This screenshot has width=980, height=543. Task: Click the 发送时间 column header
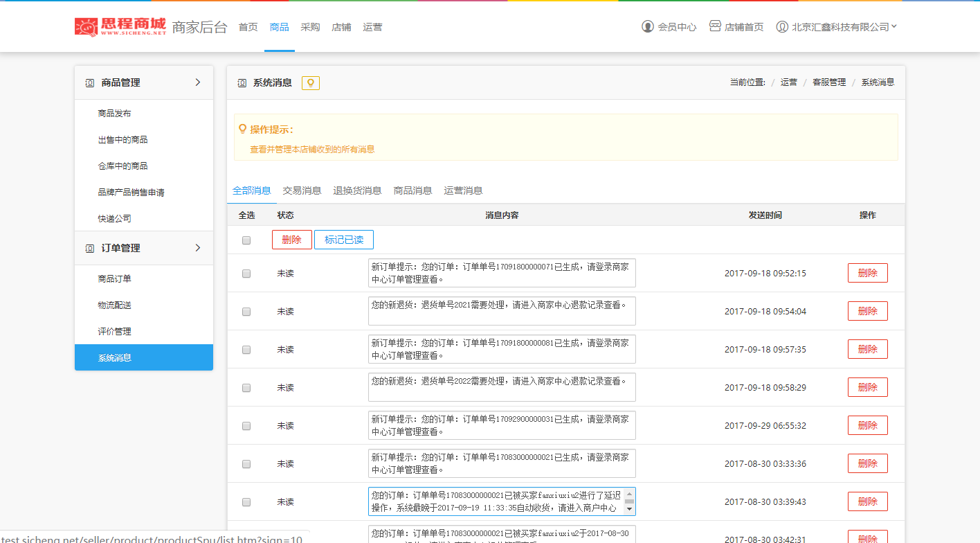point(765,215)
